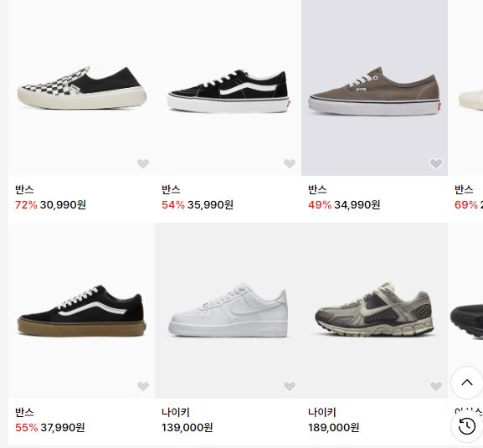Add the gray Nike Vomero to your wishlist

(436, 386)
